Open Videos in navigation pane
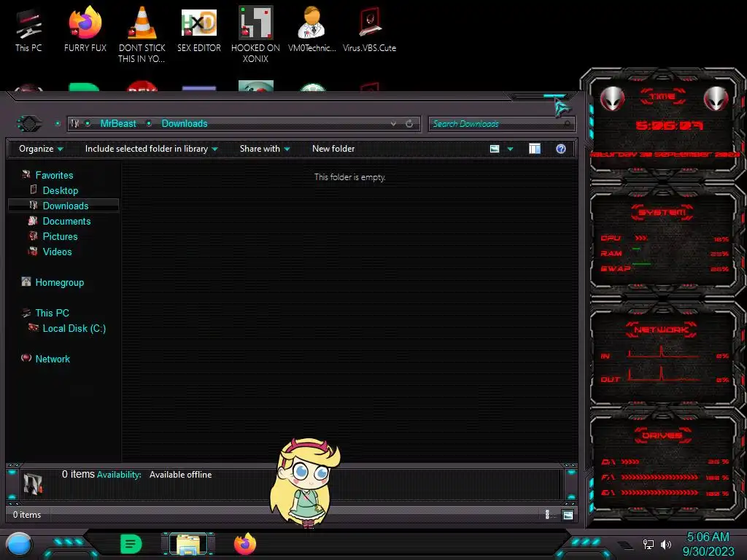This screenshot has height=560, width=747. 57,252
